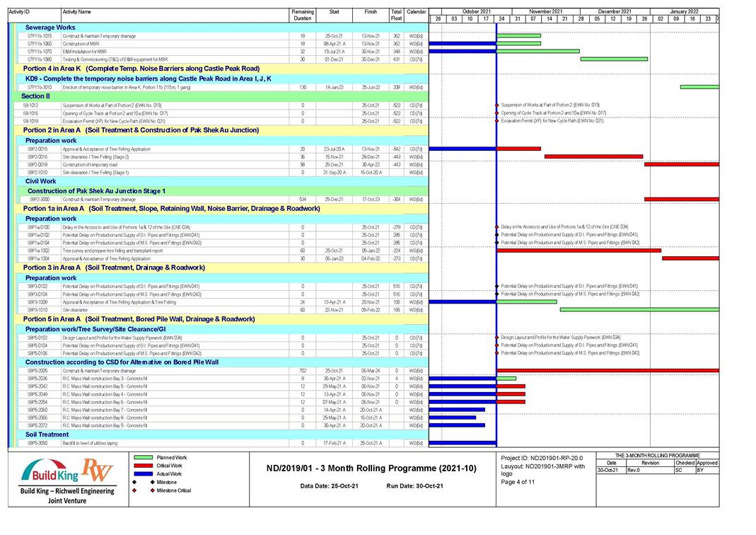Select the red Critical Work legend swatch

143,466
